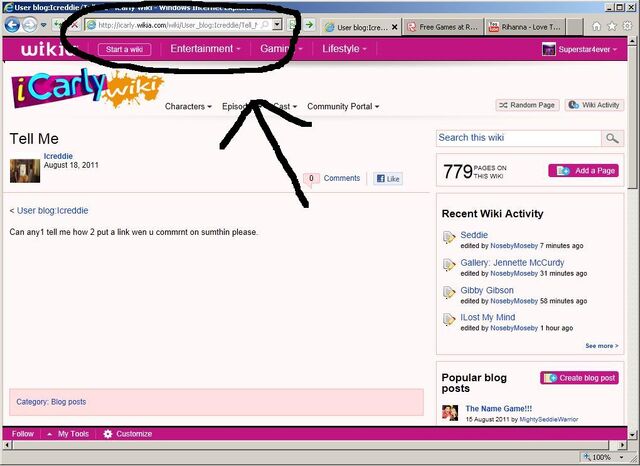Click the browser address bar URL
This screenshot has height=466, width=640.
click(x=178, y=25)
